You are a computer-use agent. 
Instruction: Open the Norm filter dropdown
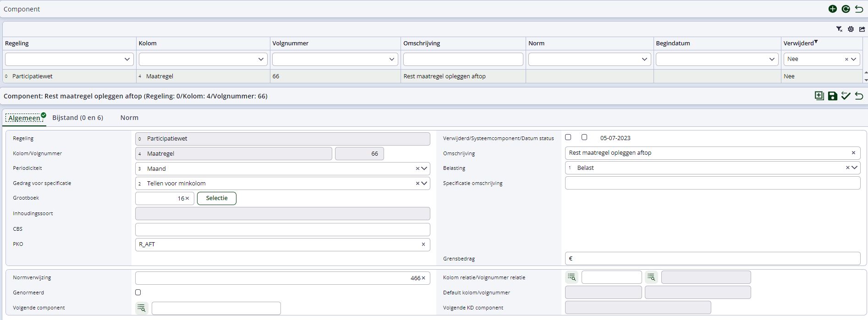pos(644,59)
